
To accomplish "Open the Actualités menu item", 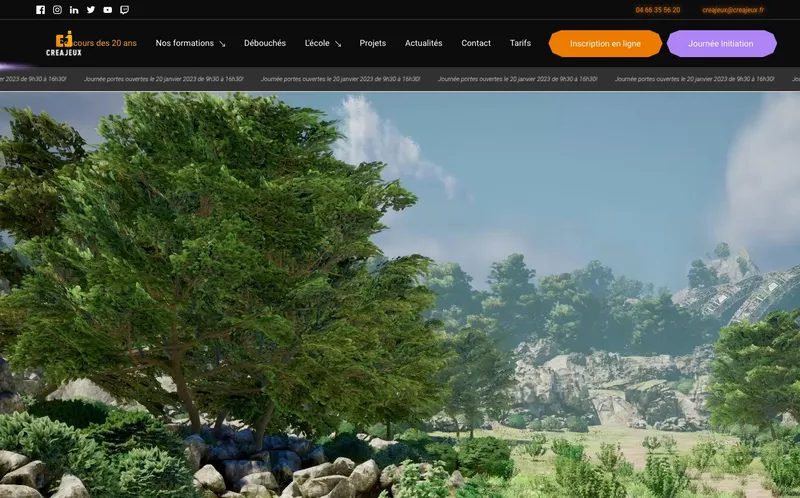I will coord(423,43).
